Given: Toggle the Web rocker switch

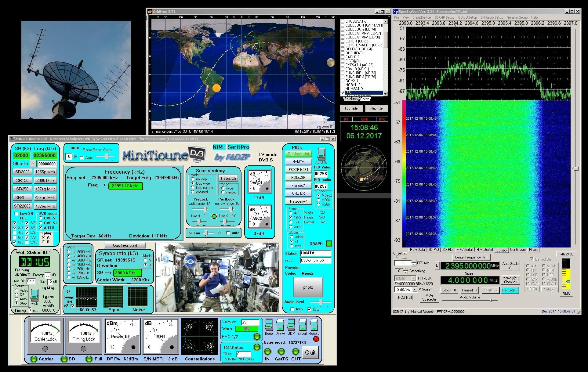Looking at the screenshot, I should (x=34, y=295).
